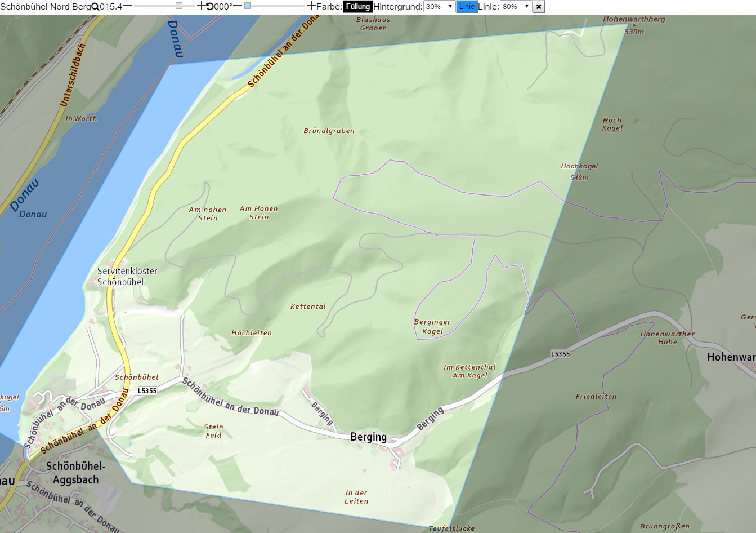Click the rotation slider handle
756x533 pixels.
(248, 6)
